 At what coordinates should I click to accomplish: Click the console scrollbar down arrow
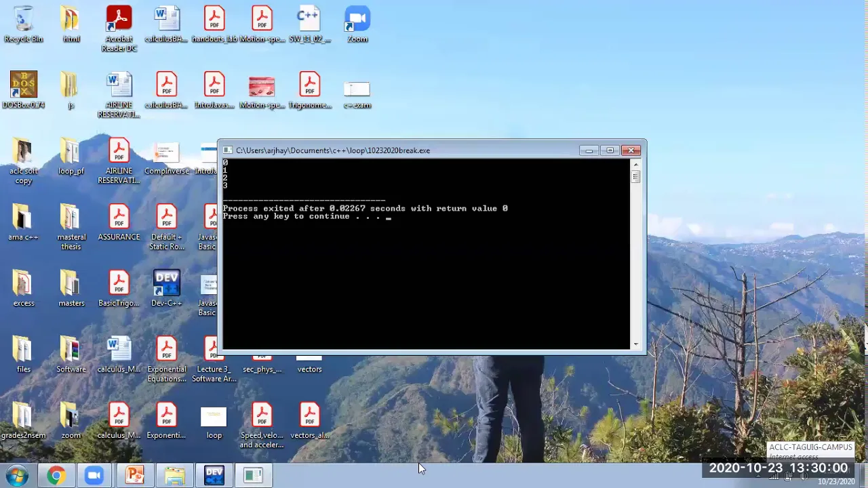click(x=635, y=344)
